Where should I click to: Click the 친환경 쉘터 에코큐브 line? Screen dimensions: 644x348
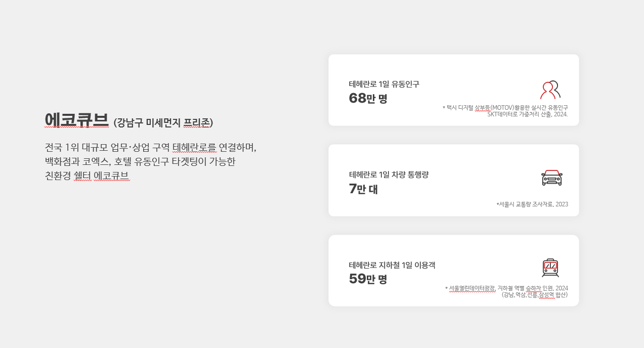pyautogui.click(x=87, y=176)
